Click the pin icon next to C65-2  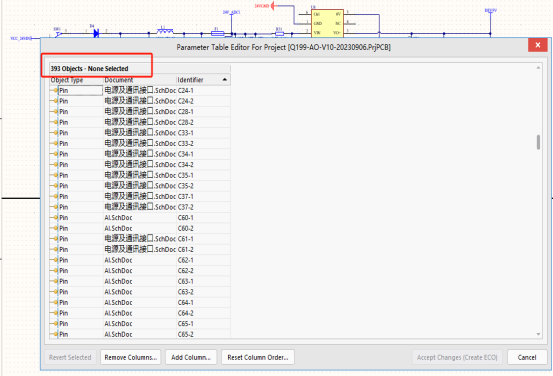click(54, 334)
